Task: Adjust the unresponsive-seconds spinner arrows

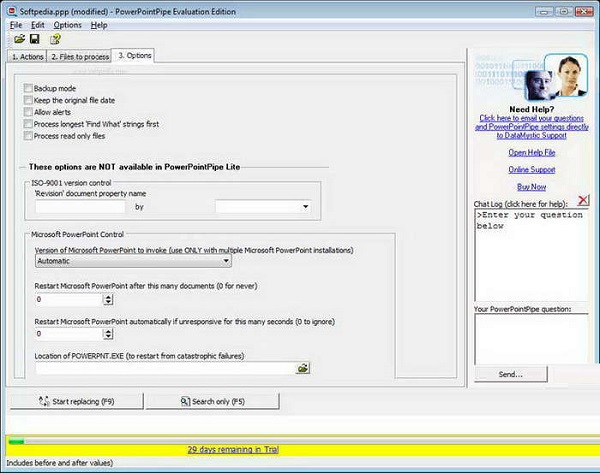Action: pyautogui.click(x=108, y=334)
